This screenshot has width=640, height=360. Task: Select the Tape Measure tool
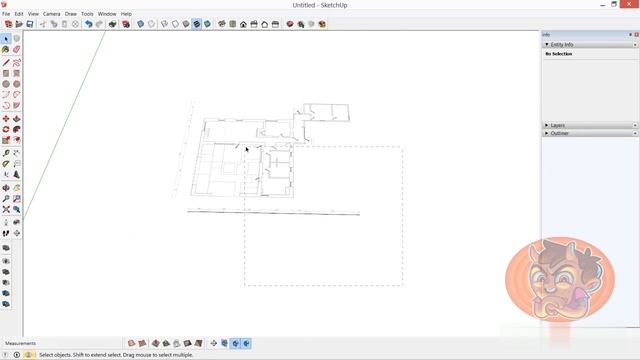6,153
